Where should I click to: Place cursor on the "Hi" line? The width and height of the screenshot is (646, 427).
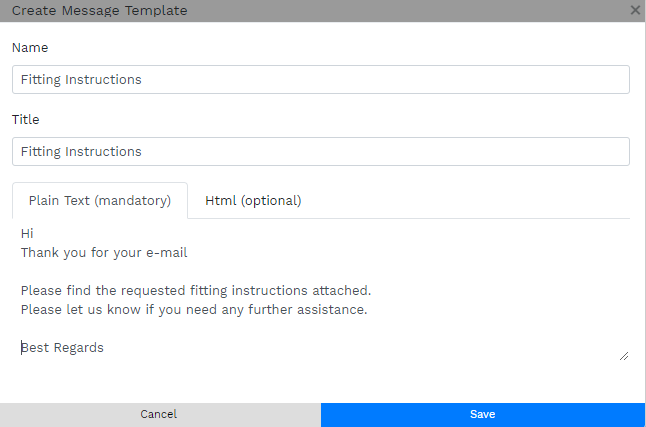click(x=27, y=233)
